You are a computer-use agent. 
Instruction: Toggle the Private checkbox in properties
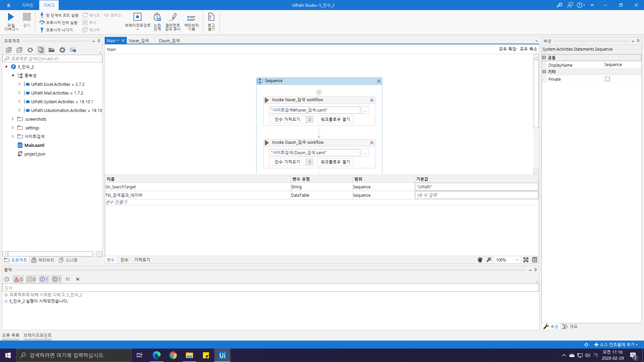(607, 79)
